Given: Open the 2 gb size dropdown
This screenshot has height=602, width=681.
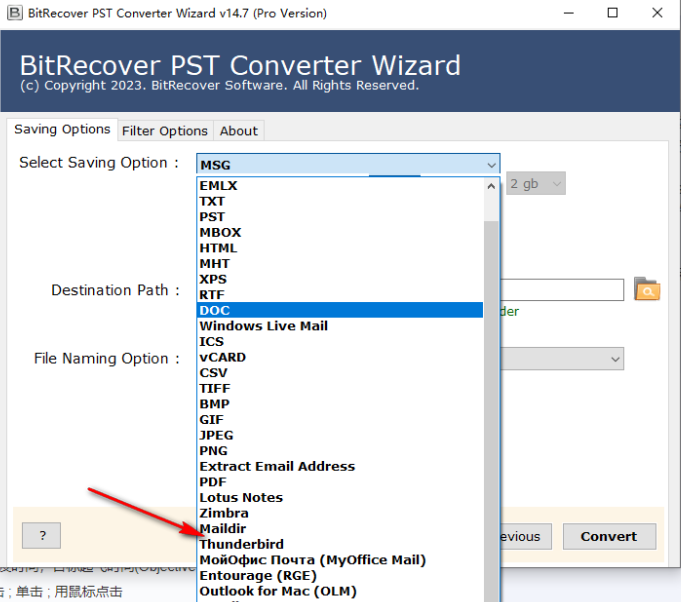Looking at the screenshot, I should (536, 184).
